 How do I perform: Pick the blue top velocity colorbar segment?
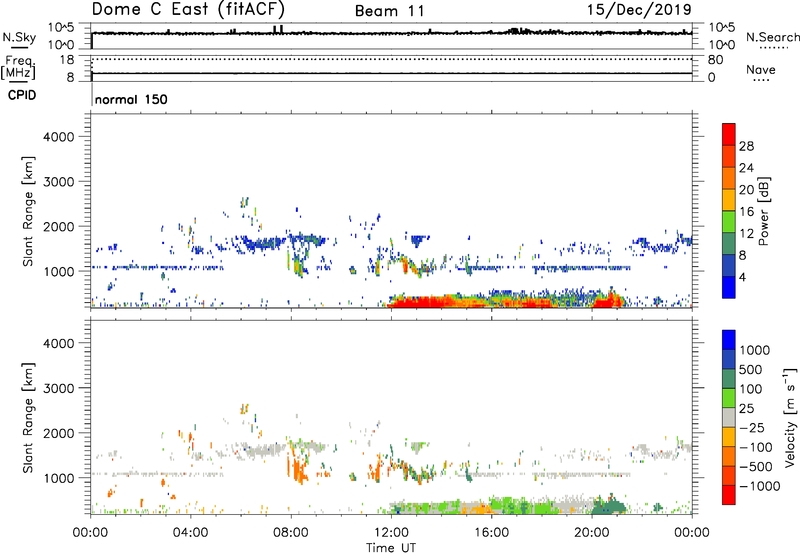pos(729,340)
